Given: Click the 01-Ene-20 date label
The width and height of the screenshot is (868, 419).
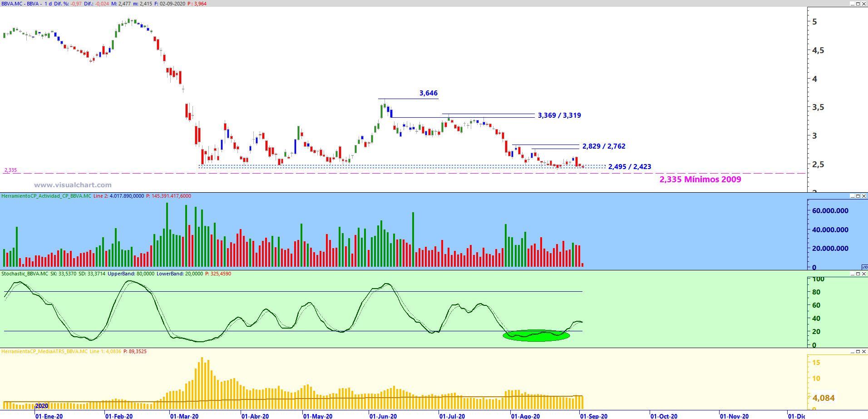Looking at the screenshot, I should 49,416.
